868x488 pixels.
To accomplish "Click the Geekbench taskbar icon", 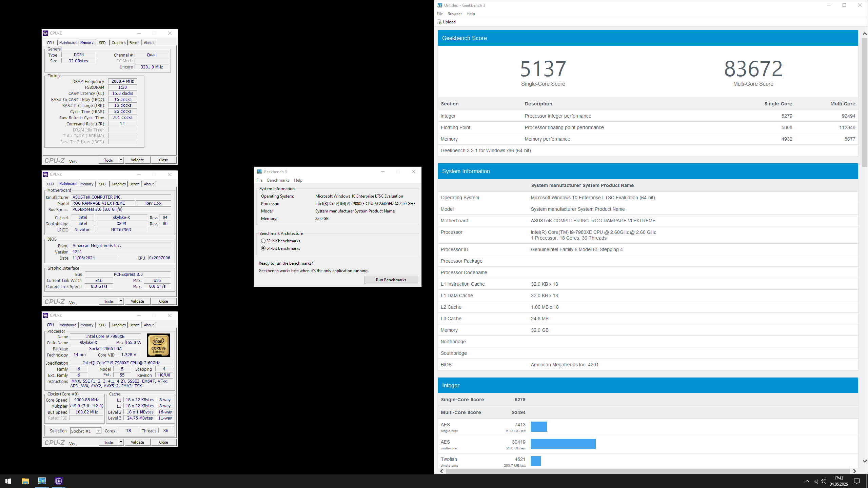I will [x=42, y=481].
